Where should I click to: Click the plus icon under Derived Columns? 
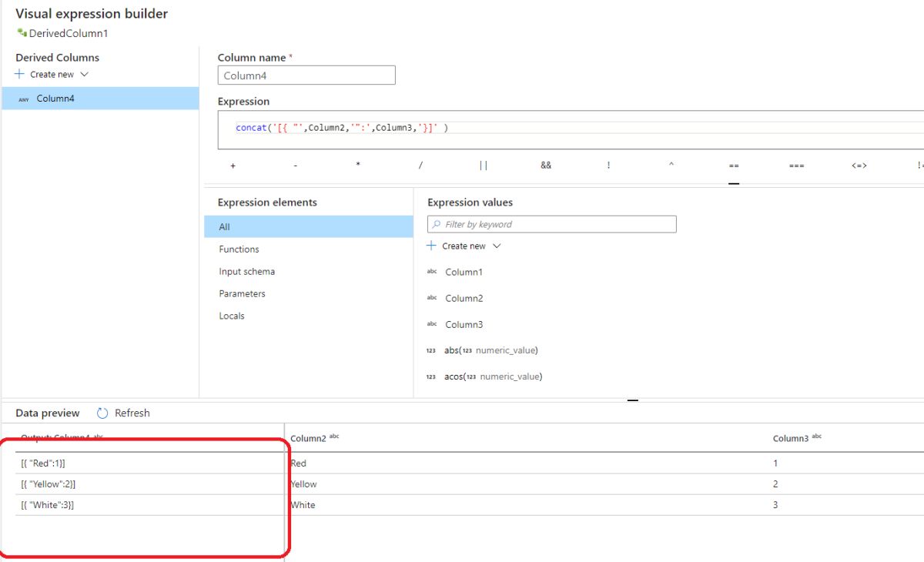pyautogui.click(x=21, y=74)
